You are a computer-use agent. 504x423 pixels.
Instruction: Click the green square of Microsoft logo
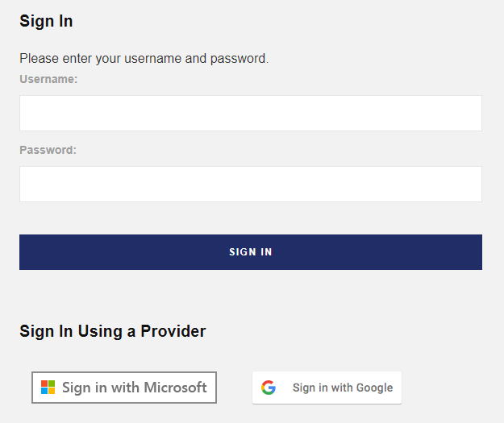(51, 384)
